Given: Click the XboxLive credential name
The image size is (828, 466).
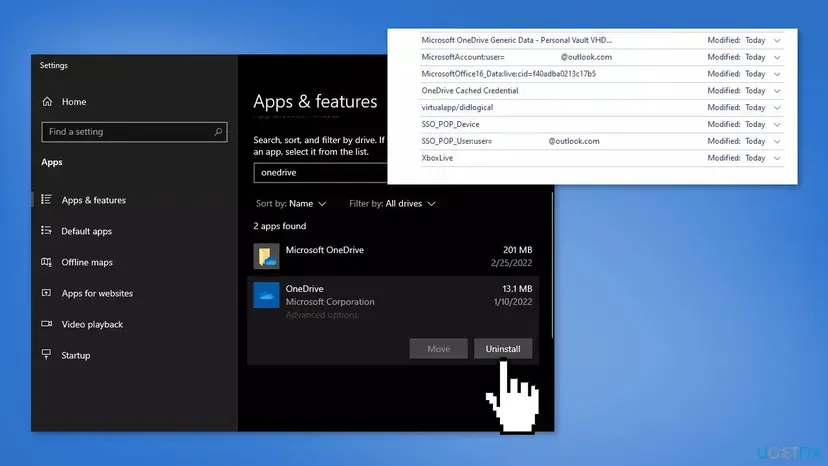Looking at the screenshot, I should (x=437, y=158).
